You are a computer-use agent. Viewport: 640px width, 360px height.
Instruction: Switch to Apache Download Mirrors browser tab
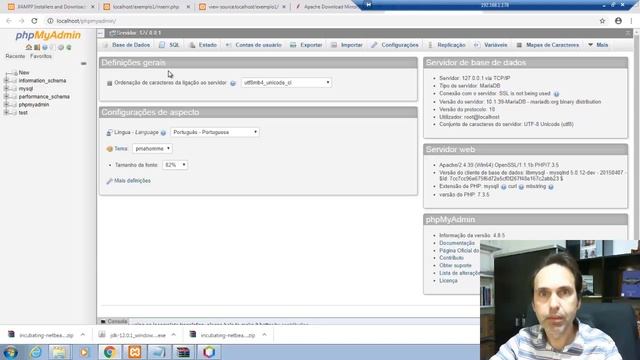(x=329, y=7)
